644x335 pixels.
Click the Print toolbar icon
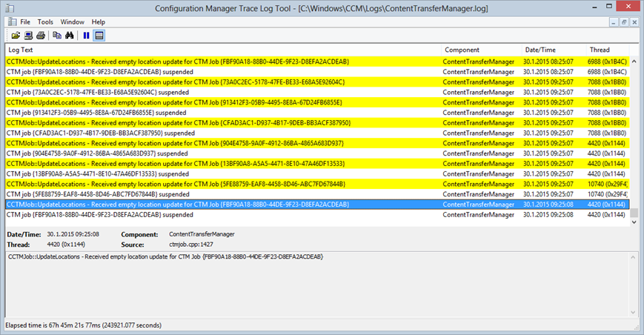(x=41, y=36)
